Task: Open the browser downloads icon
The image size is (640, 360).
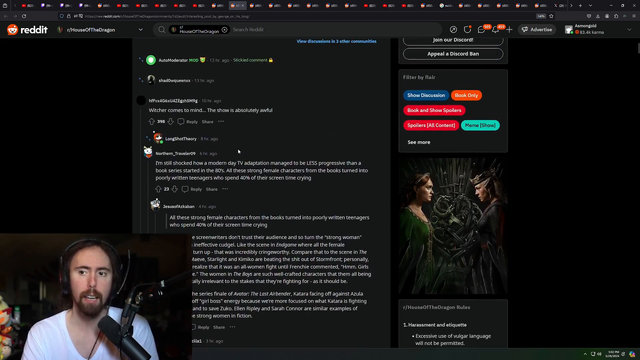Action: point(598,16)
